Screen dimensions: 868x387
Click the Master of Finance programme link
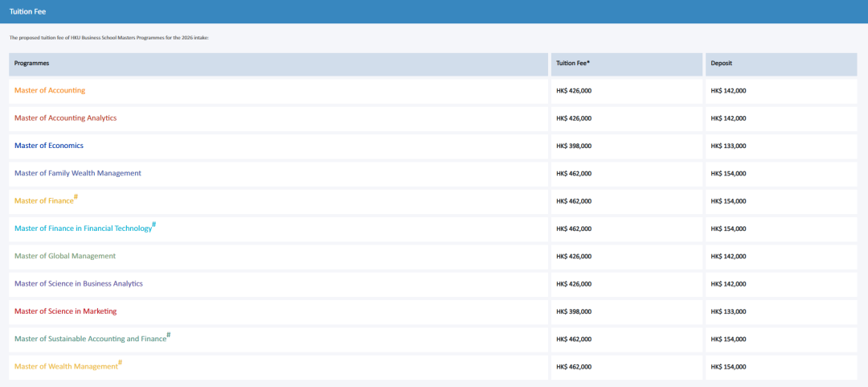pos(44,201)
